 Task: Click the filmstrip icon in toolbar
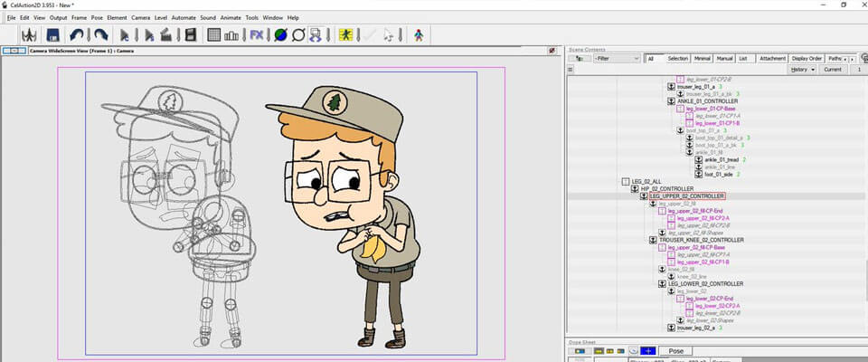click(x=191, y=35)
